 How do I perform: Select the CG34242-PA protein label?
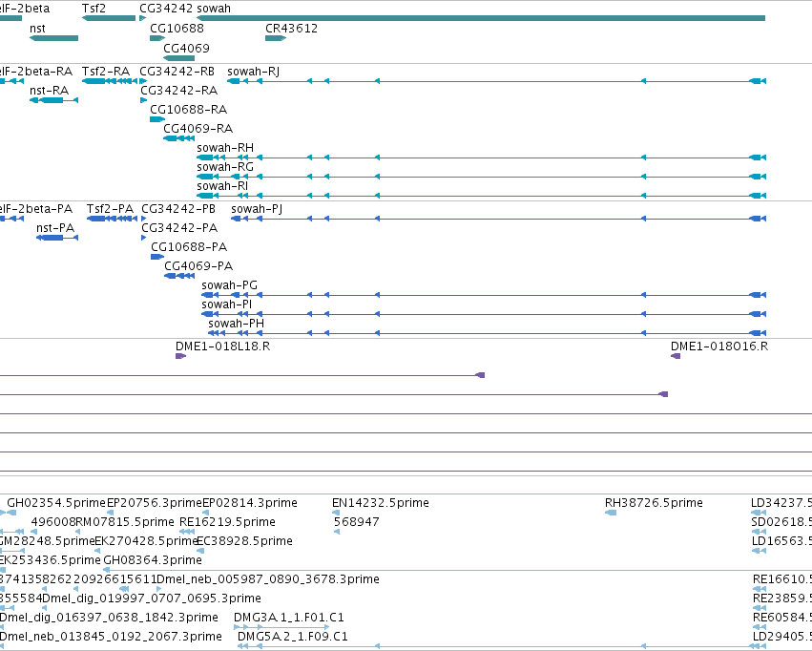[x=179, y=228]
